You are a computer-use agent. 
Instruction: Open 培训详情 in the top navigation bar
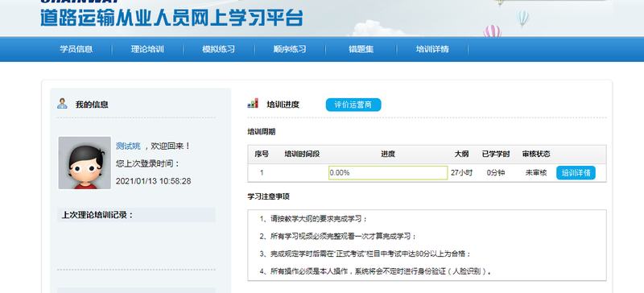coord(432,49)
